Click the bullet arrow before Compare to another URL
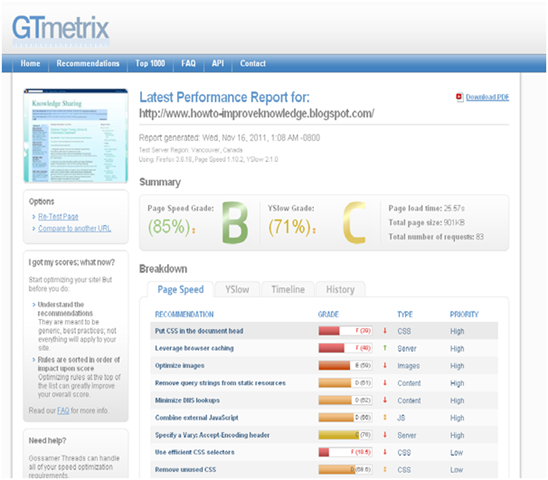Image resolution: width=548 pixels, height=480 pixels. [x=34, y=229]
